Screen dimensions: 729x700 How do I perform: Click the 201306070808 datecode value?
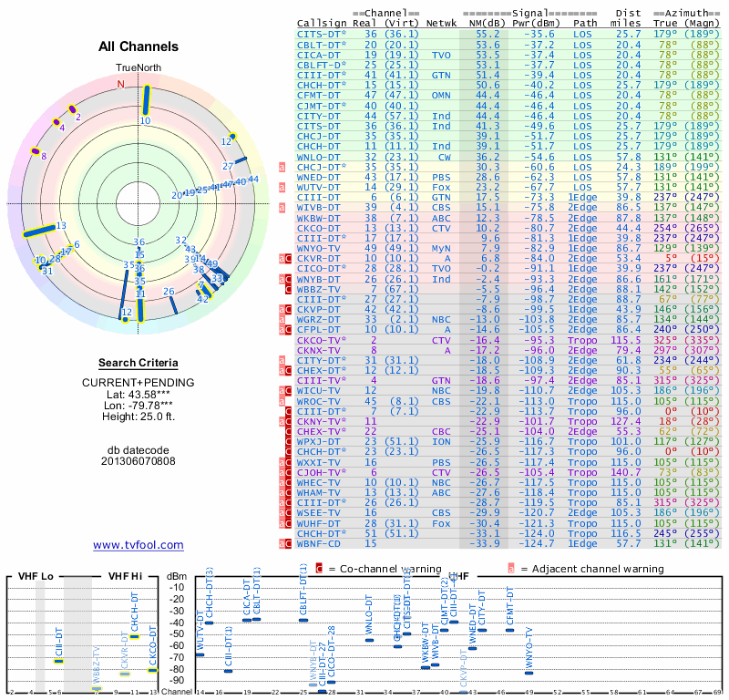click(x=139, y=461)
